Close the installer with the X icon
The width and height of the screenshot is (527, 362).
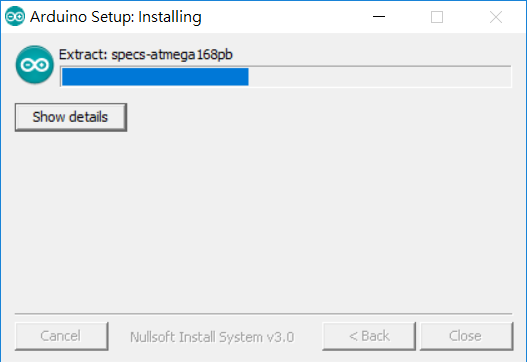coord(496,17)
